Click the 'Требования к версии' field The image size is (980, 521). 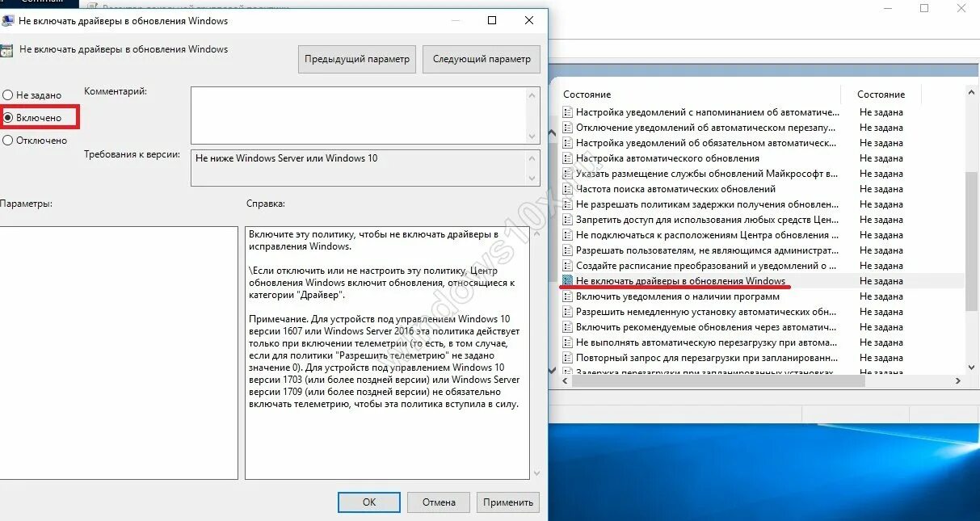coord(359,168)
